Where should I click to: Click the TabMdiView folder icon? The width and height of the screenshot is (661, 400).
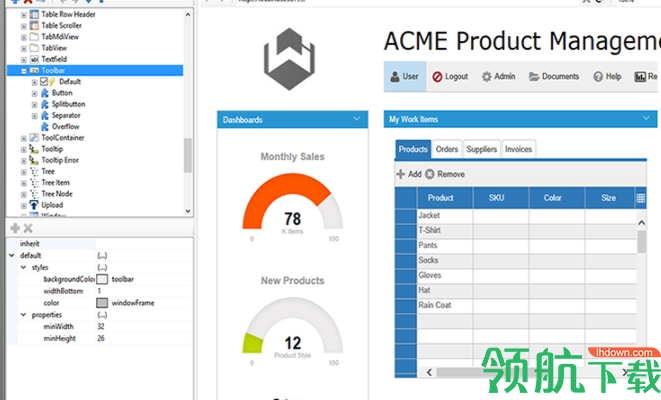click(34, 37)
